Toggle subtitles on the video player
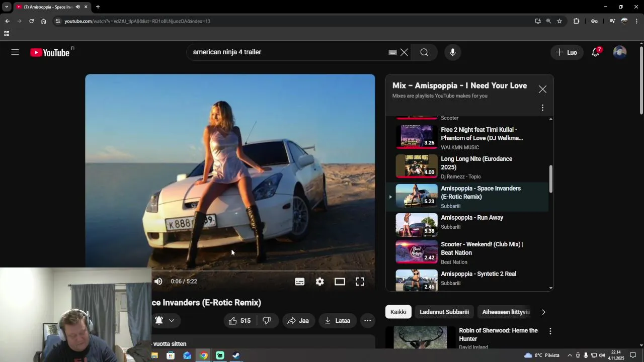The image size is (644, 362). (x=300, y=282)
